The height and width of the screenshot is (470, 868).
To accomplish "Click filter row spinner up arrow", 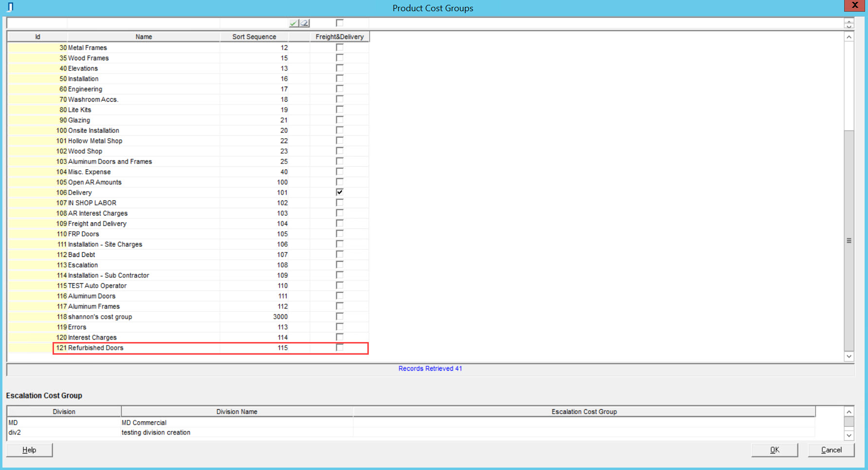I will tap(849, 21).
